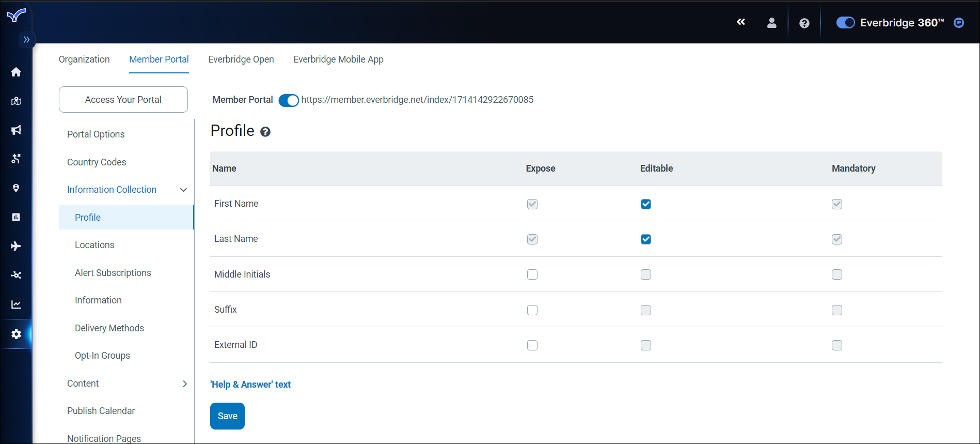Uncheck Editable for First Name

[x=646, y=204]
